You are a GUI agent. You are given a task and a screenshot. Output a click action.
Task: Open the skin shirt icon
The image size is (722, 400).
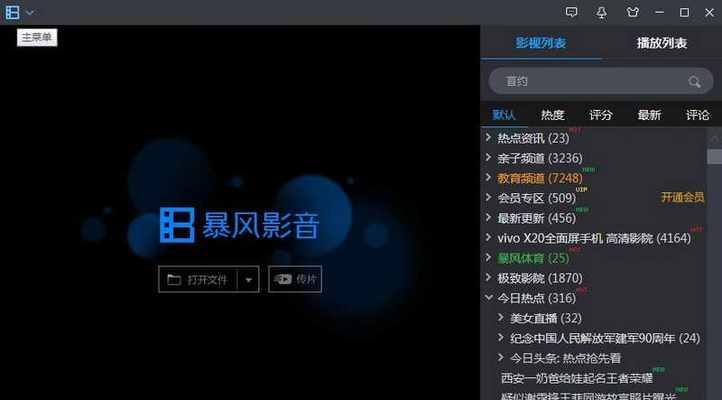[x=633, y=12]
